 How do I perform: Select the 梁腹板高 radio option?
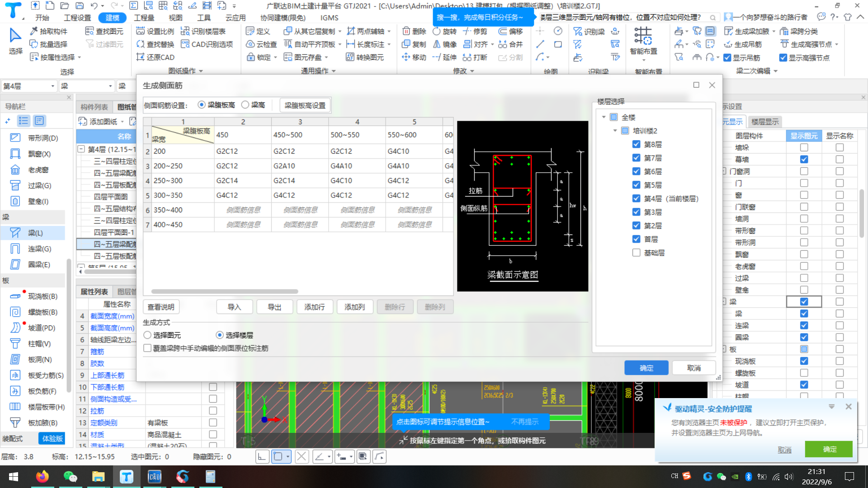coord(202,105)
